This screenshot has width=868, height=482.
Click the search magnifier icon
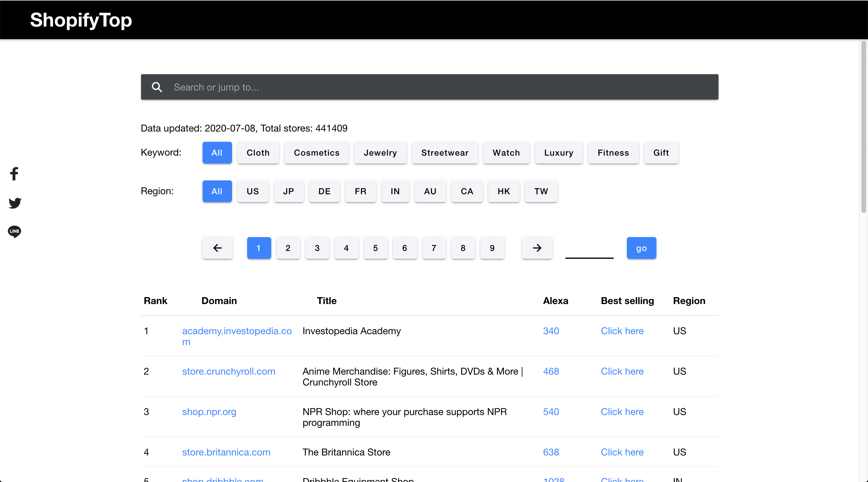tap(157, 87)
